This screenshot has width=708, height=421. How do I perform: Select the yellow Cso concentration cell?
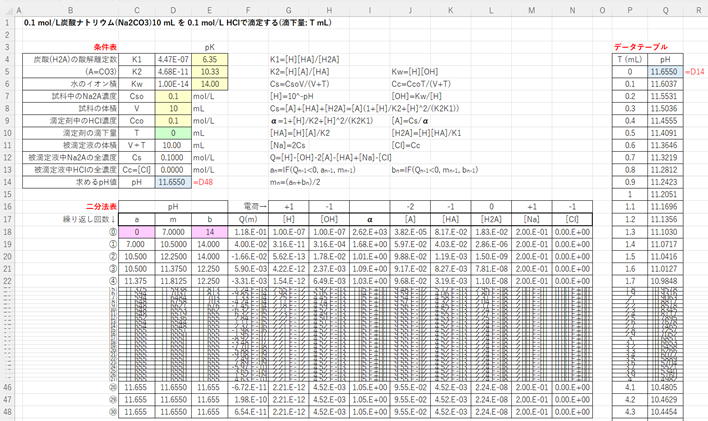[x=173, y=96]
